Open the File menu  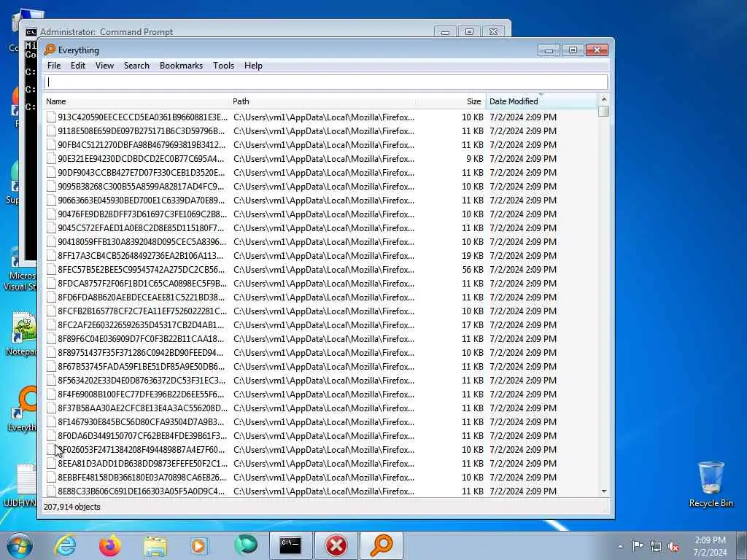[x=54, y=66]
